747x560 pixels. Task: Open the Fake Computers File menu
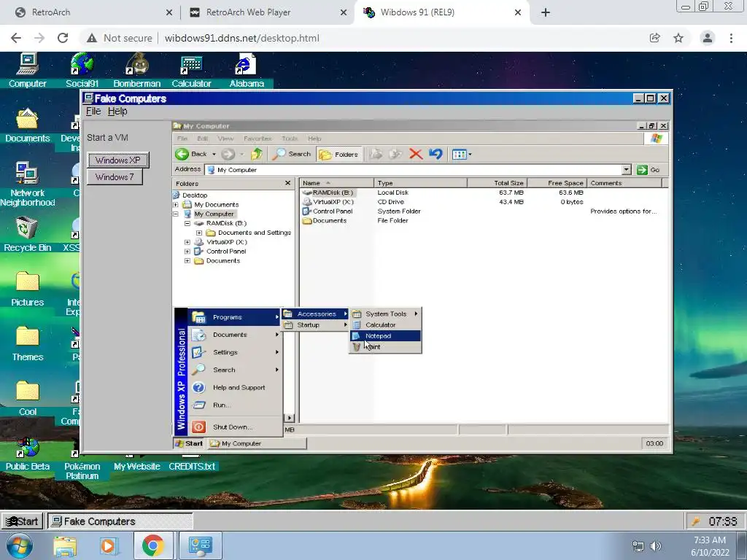93,111
